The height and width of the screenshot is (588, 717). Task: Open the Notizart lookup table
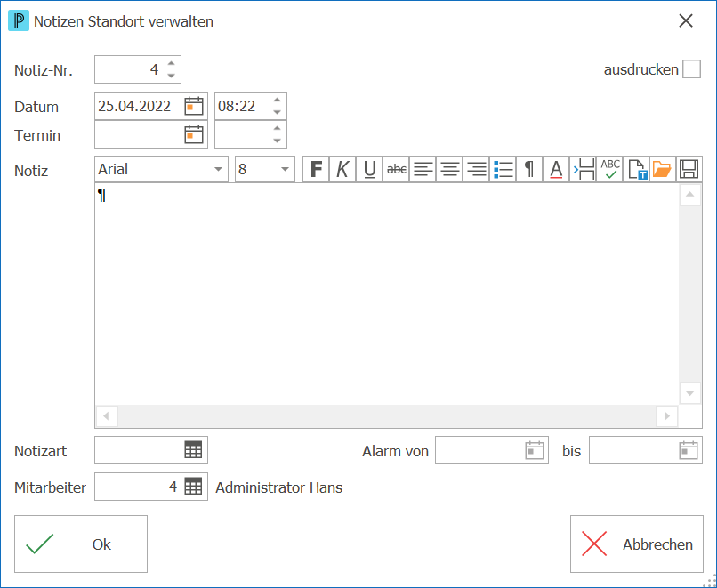click(x=193, y=450)
